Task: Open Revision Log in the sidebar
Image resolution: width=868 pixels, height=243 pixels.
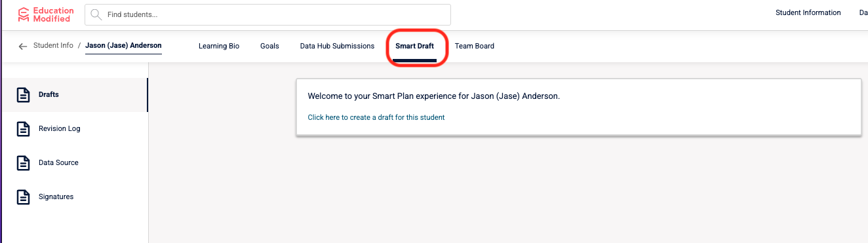Action: [x=74, y=129]
